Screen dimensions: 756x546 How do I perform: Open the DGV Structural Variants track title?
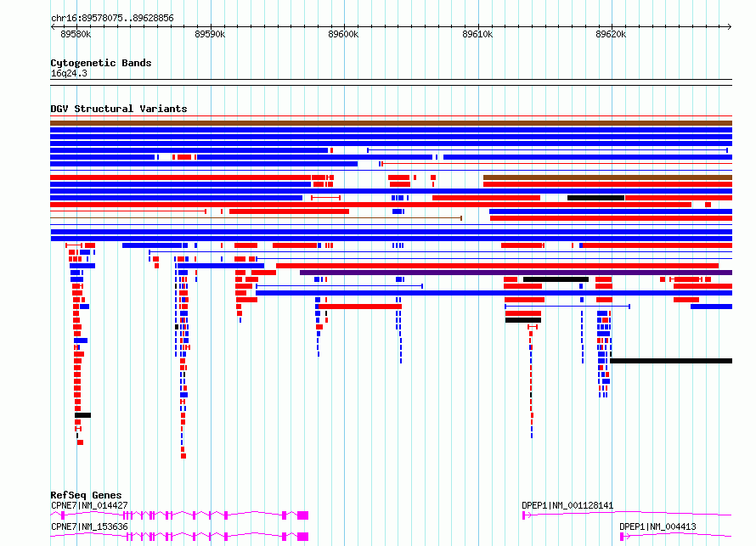coord(119,109)
